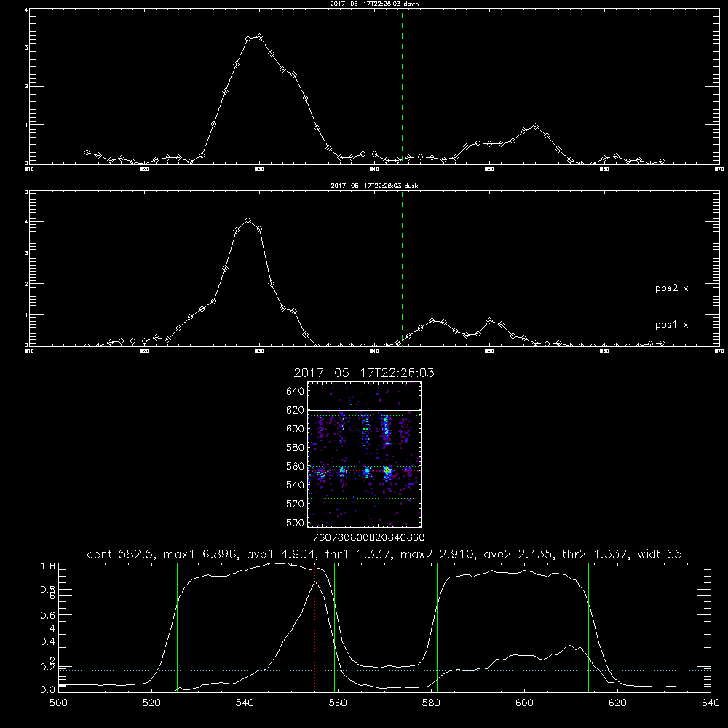Click the left green dashed line in dawn plot
This screenshot has height=728, width=728.
click(232, 88)
